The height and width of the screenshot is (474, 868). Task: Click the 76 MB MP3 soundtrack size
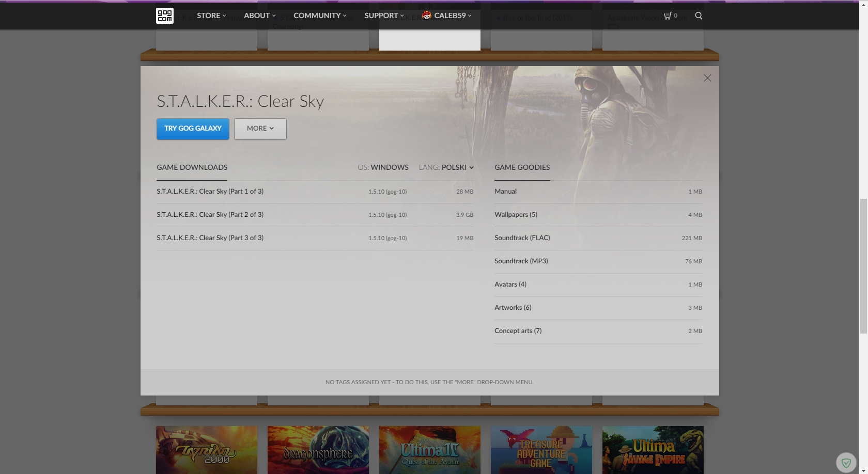coord(693,261)
